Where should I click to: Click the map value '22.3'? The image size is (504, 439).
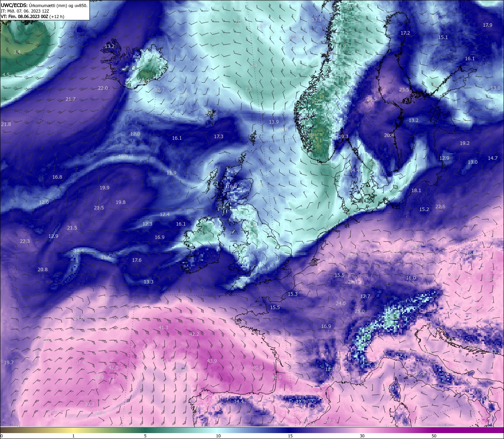click(24, 241)
